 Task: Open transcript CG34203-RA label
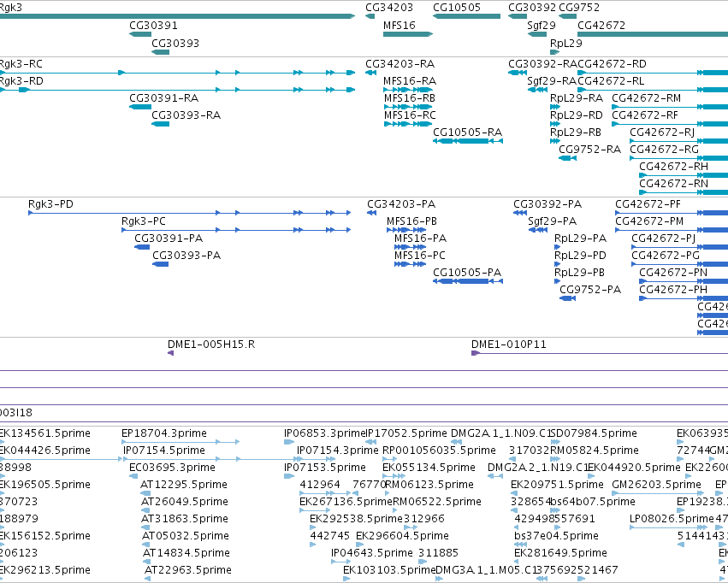pos(400,64)
